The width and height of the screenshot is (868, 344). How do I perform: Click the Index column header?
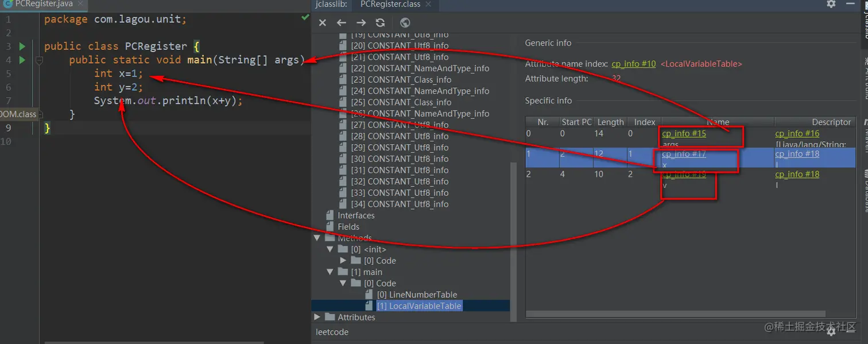tap(645, 122)
